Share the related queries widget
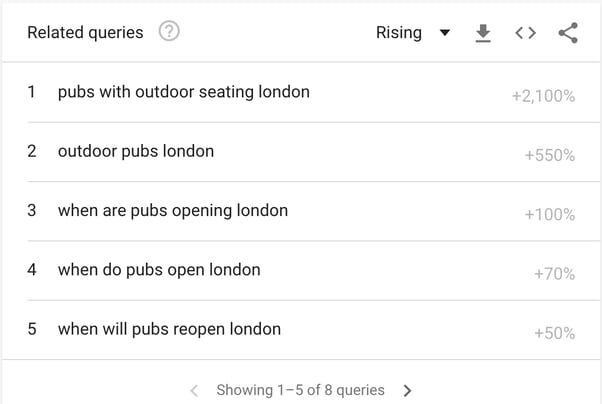Viewport: 602px width, 404px height. tap(568, 33)
